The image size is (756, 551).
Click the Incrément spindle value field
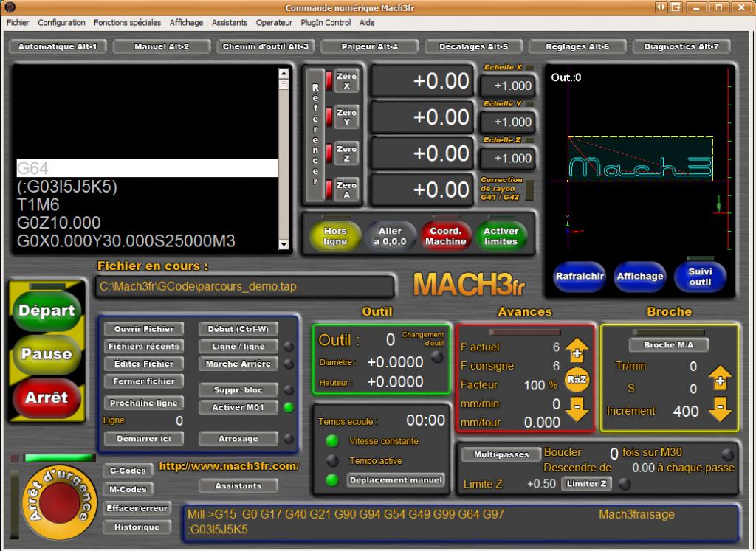coord(686,412)
